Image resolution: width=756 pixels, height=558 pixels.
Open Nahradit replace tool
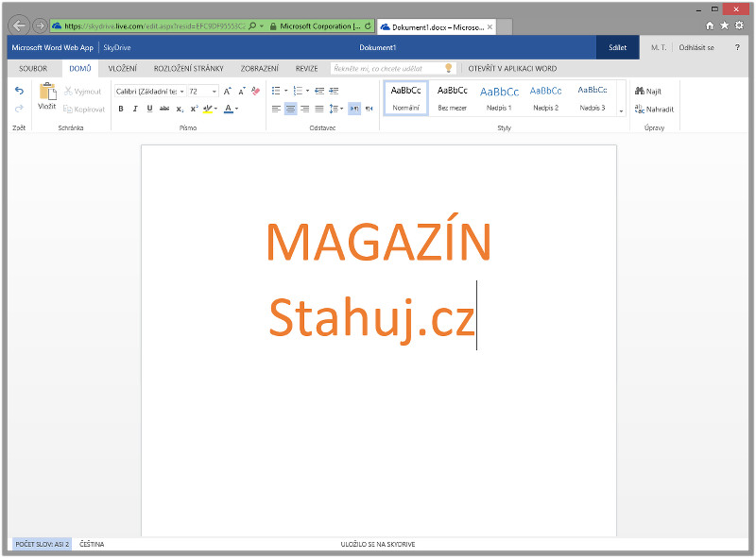654,110
